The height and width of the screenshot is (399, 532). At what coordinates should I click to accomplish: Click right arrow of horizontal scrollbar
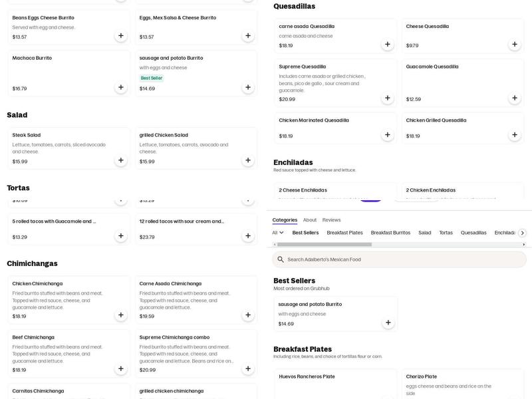[x=524, y=245]
